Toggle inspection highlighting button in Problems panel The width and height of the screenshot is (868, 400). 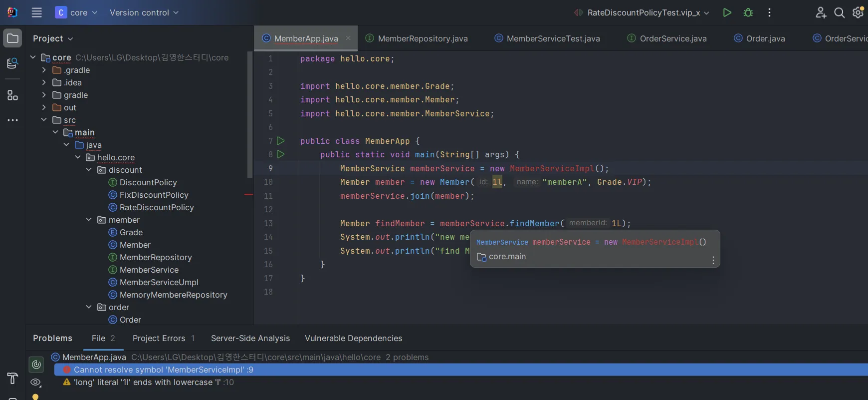coord(36,365)
